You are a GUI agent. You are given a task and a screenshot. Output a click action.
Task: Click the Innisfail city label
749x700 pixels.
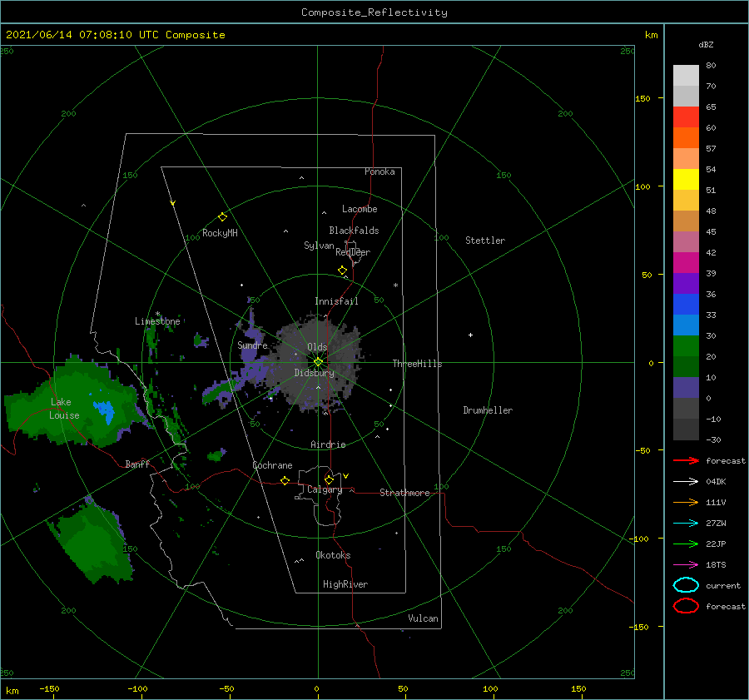pos(336,301)
